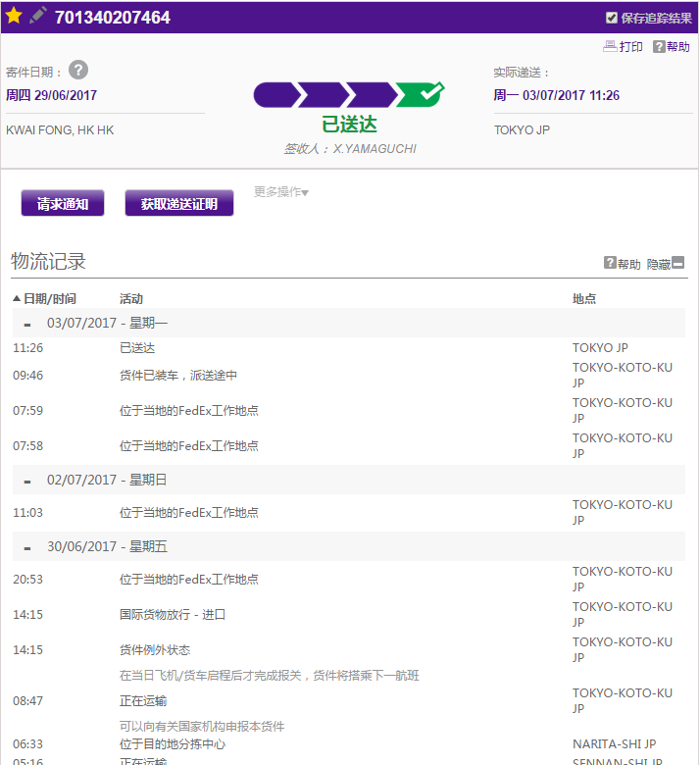Click the 请求通知 button

(x=63, y=203)
